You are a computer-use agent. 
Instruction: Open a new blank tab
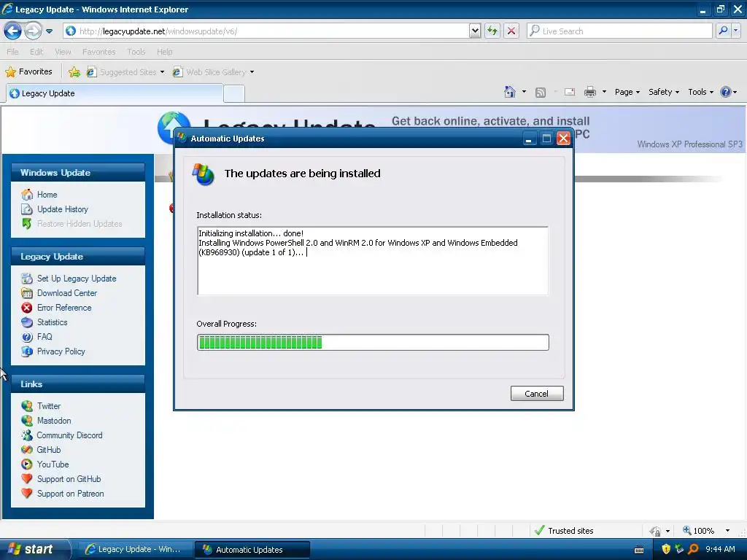[234, 94]
